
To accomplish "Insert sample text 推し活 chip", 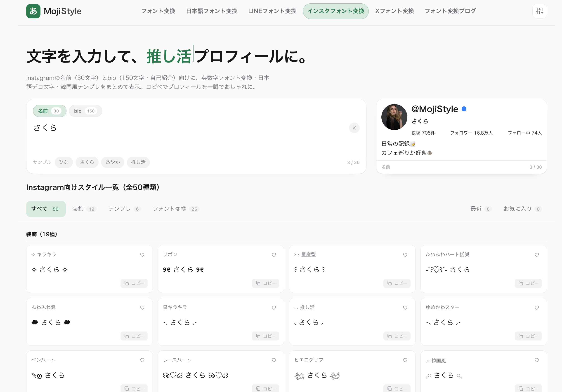I will (138, 162).
